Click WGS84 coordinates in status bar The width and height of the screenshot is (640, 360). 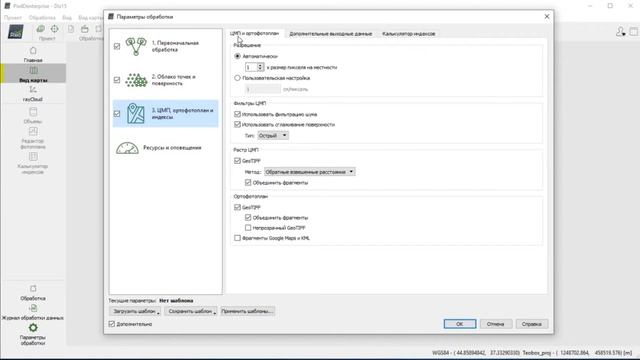[x=476, y=353]
